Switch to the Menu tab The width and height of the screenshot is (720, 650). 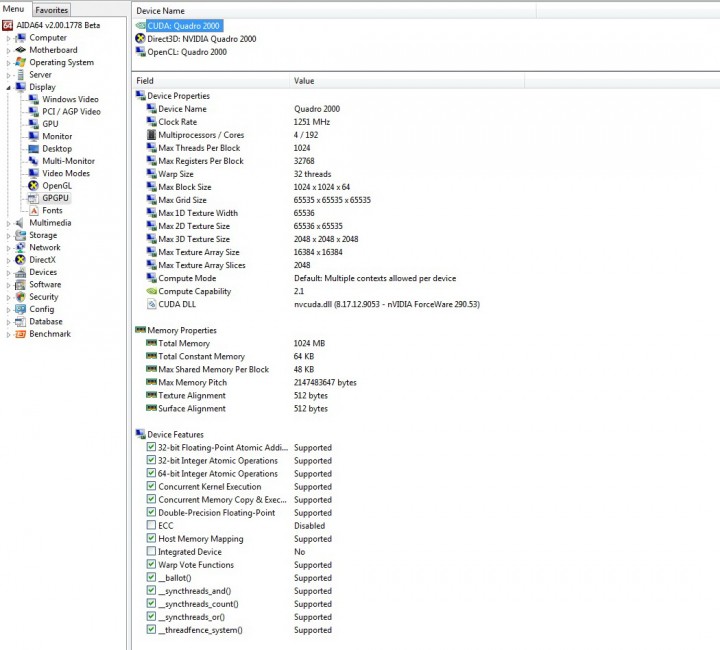pyautogui.click(x=14, y=9)
